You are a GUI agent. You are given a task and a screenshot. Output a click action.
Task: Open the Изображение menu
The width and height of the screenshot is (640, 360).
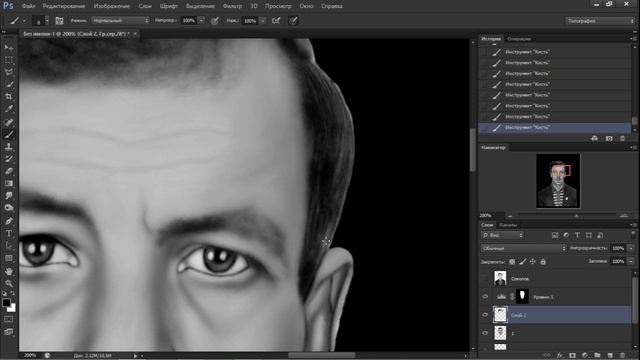[x=111, y=6]
